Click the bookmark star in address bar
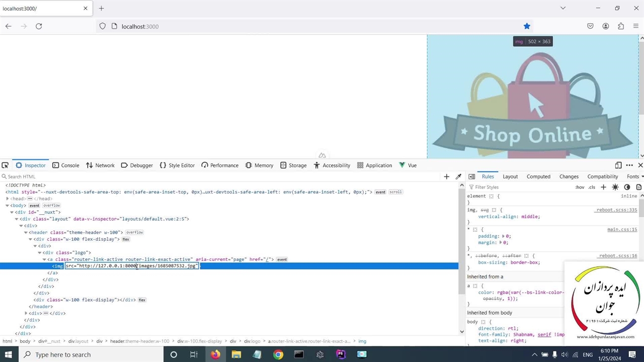 pyautogui.click(x=527, y=26)
